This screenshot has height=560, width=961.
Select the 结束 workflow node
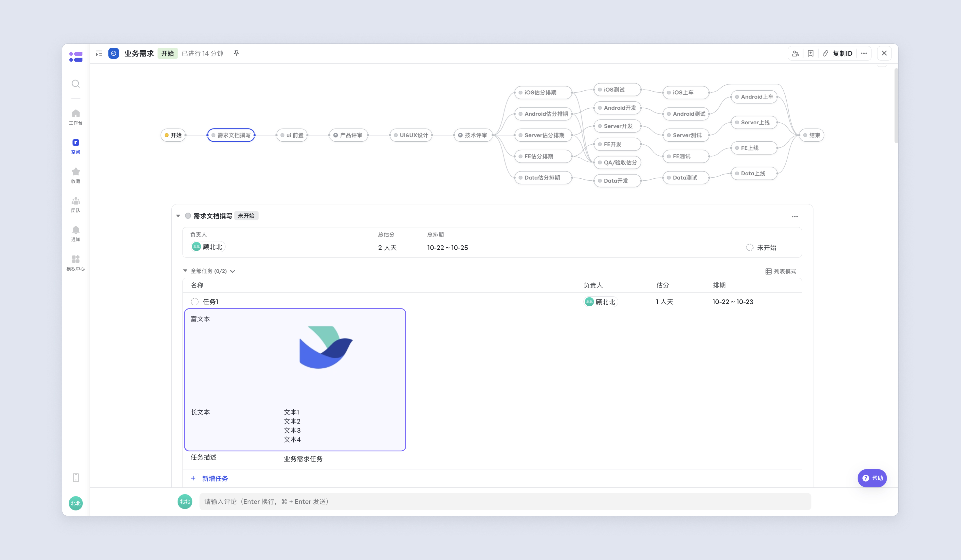pyautogui.click(x=811, y=135)
